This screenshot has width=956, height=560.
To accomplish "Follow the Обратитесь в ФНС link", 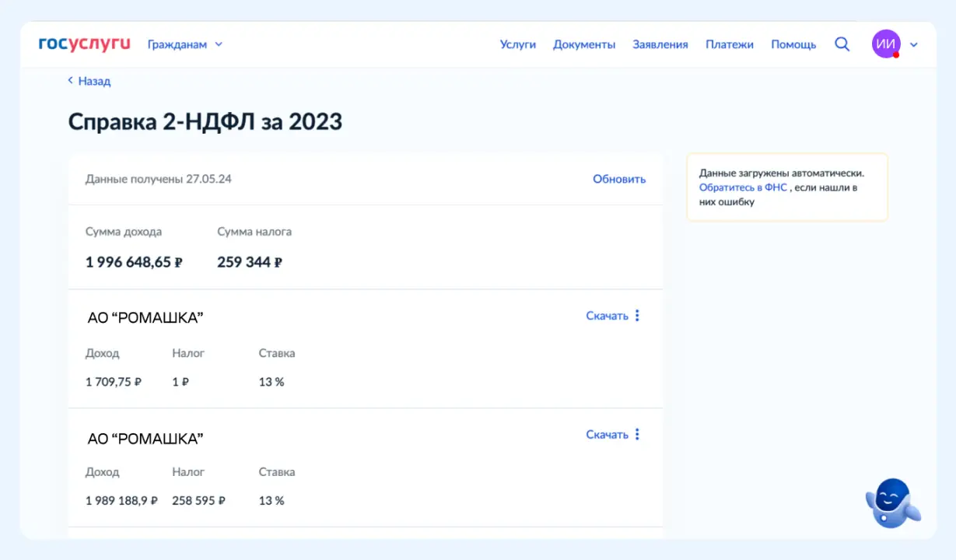I will pyautogui.click(x=743, y=187).
